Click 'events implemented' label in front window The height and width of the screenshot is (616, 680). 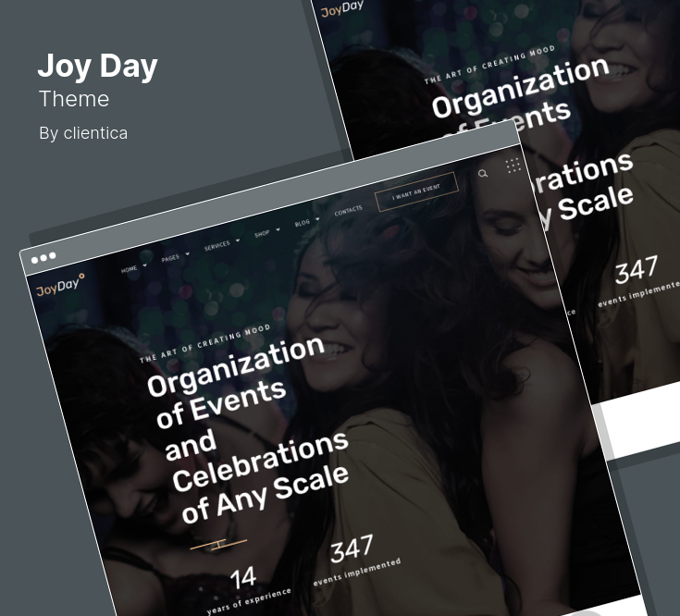pyautogui.click(x=357, y=573)
